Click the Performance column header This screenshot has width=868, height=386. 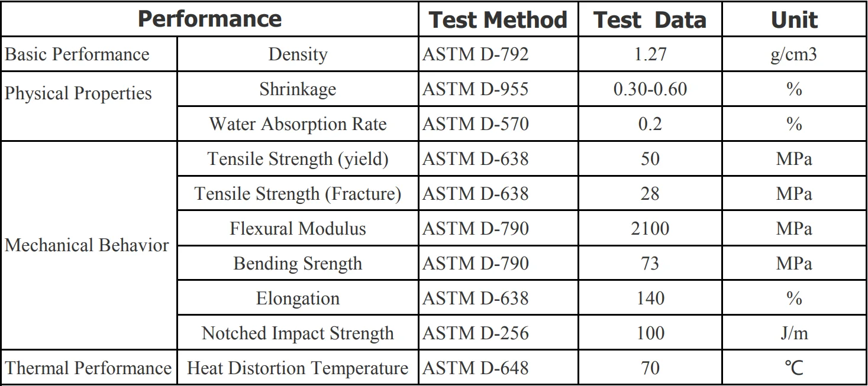point(209,19)
